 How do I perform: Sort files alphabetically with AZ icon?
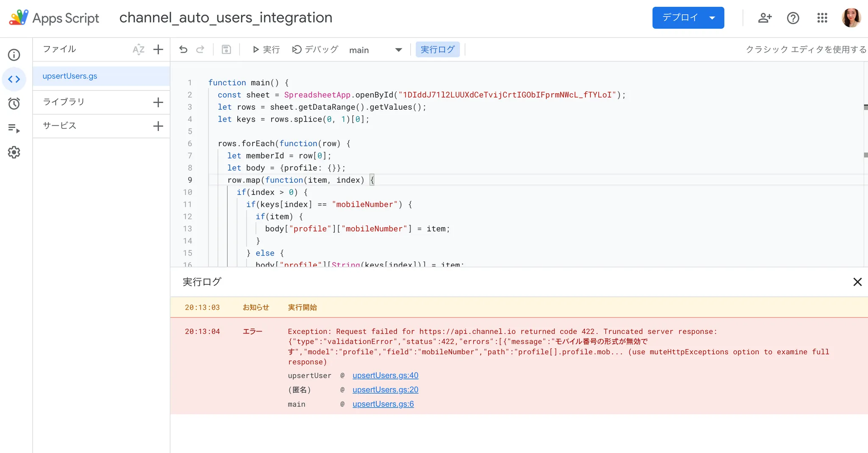coord(139,50)
